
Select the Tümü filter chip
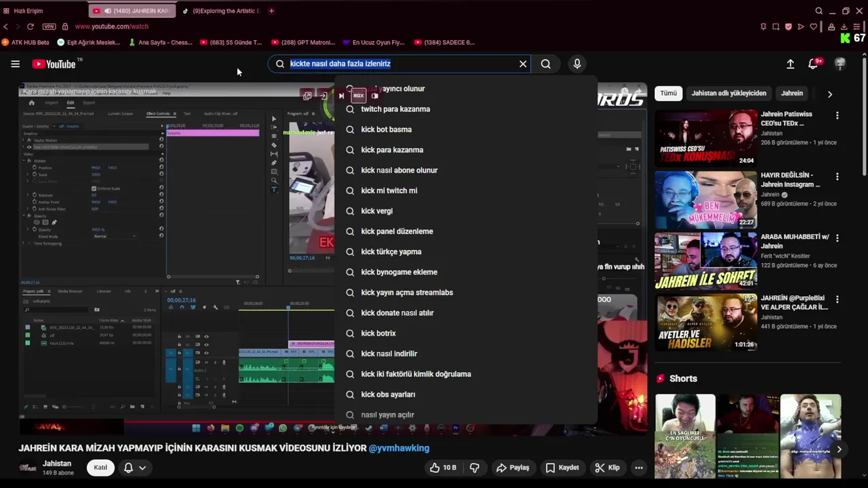coord(669,94)
